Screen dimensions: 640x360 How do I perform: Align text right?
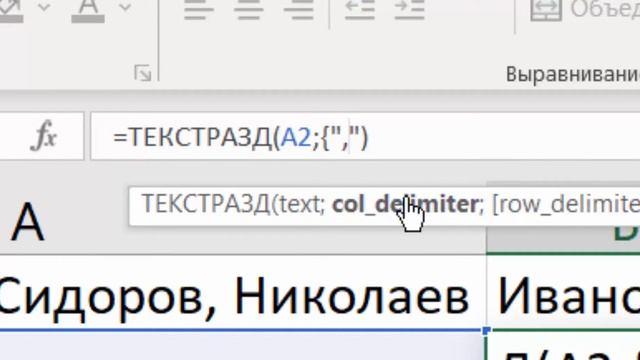tap(299, 10)
